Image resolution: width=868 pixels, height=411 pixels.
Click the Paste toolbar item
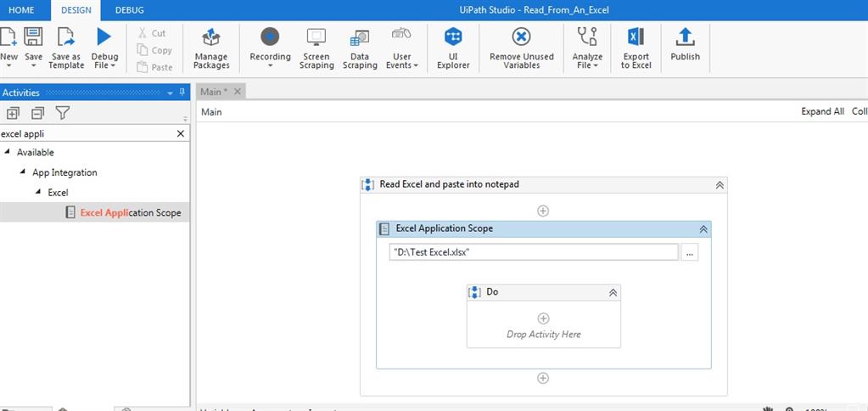154,67
